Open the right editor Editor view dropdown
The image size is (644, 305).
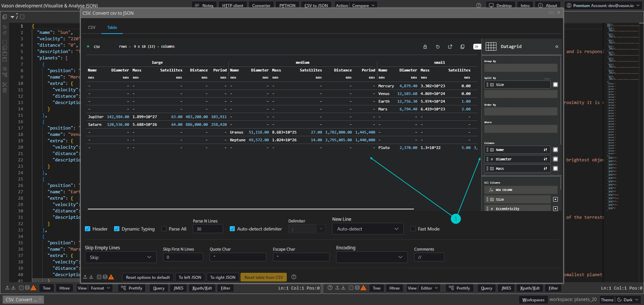[x=429, y=288]
